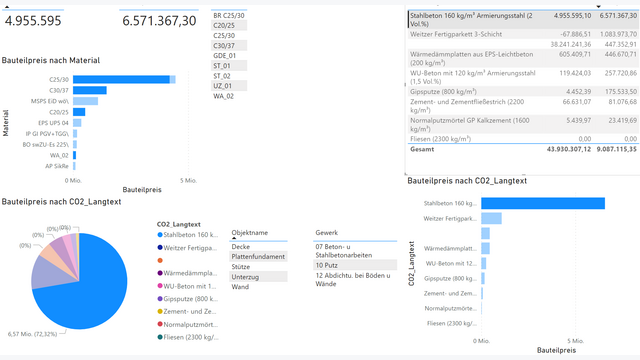The height and width of the screenshot is (360, 640).
Task: Click the Gesamt total 43.930.307,12
Action: [x=569, y=149]
